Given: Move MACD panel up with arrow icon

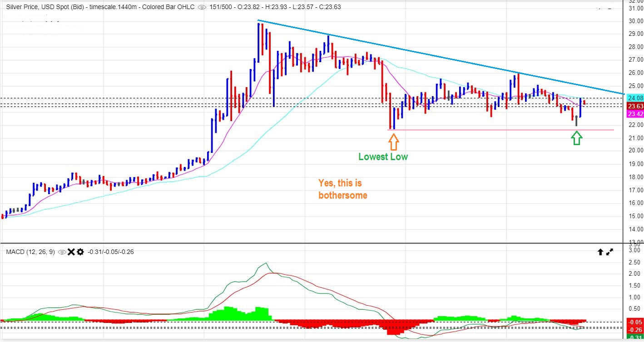Looking at the screenshot, I should point(600,252).
